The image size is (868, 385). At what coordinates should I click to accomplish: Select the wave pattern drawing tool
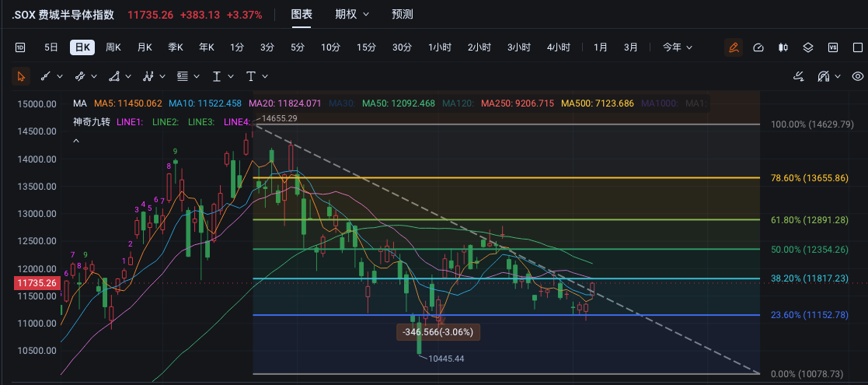148,76
